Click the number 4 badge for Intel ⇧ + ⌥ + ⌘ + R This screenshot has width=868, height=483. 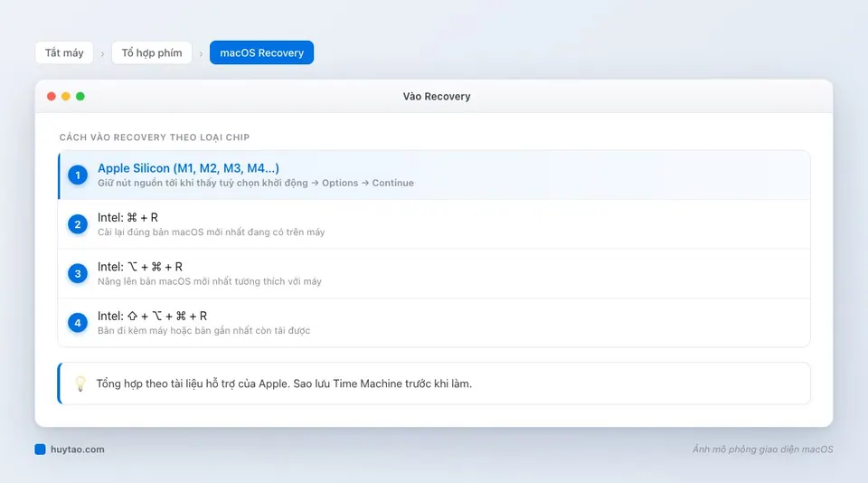78,323
